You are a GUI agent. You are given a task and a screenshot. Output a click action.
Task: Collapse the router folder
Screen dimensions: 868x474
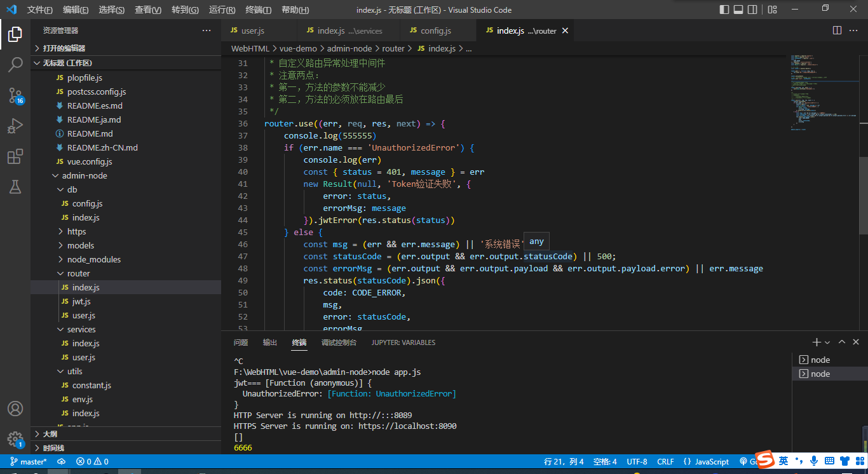point(126,273)
